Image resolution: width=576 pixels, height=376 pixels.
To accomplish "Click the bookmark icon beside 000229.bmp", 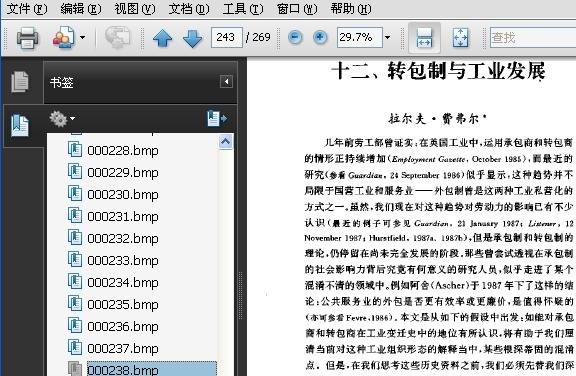I will click(x=75, y=171).
